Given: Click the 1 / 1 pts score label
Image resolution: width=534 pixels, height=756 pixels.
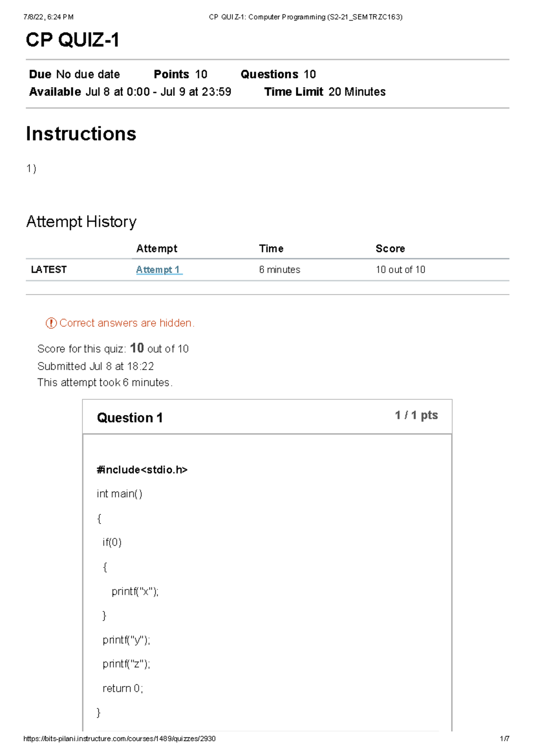Looking at the screenshot, I should point(416,415).
